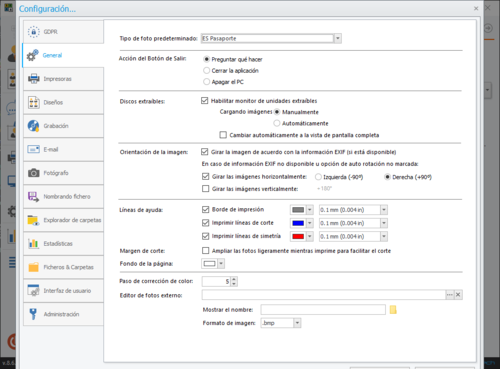The image size is (500, 369).
Task: Expand gray Borde de impresión color dropdown arrow
Action: (x=310, y=210)
